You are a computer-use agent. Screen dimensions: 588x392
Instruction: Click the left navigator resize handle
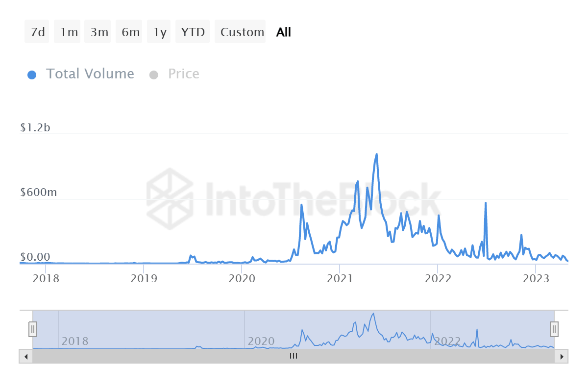tap(32, 329)
